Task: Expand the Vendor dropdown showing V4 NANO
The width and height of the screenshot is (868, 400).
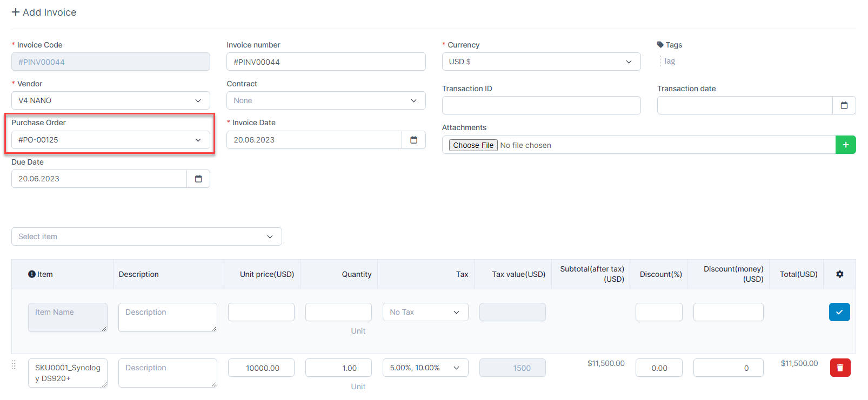Action: (110, 100)
